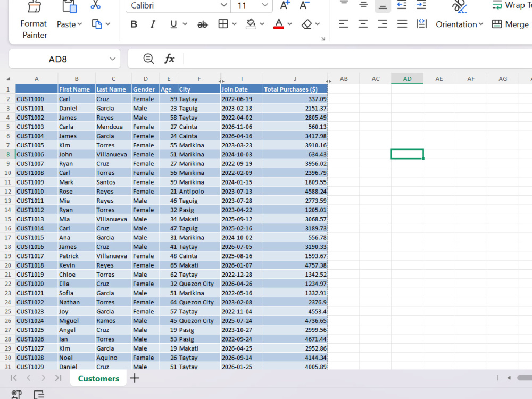The width and height of the screenshot is (532, 399).
Task: Open font size 11 dropdown
Action: [x=265, y=5]
